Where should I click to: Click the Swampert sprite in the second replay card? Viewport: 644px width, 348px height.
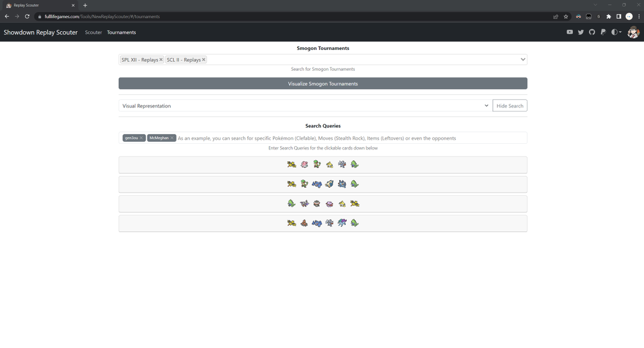point(317,183)
